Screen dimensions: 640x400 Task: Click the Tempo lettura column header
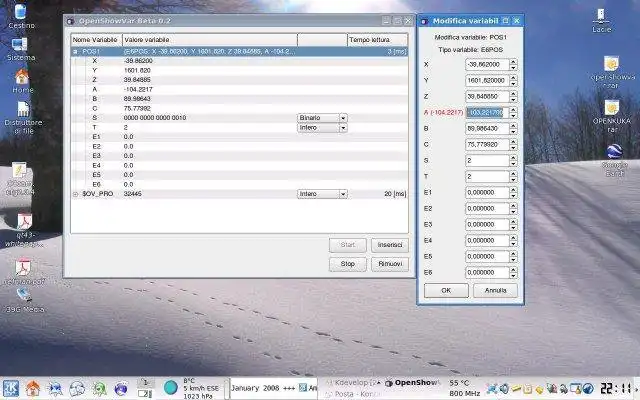point(377,40)
